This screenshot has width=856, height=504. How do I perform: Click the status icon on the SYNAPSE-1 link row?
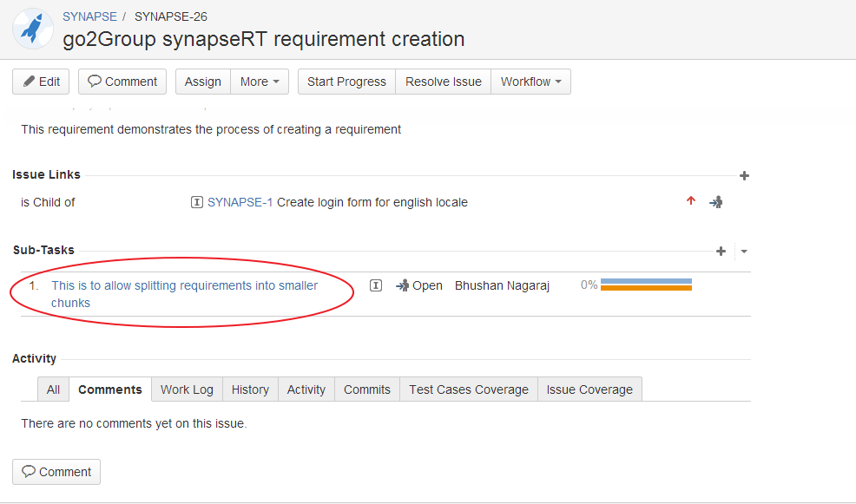click(715, 202)
